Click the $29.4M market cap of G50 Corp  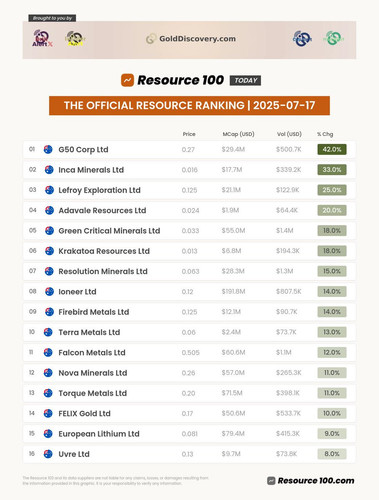(233, 149)
